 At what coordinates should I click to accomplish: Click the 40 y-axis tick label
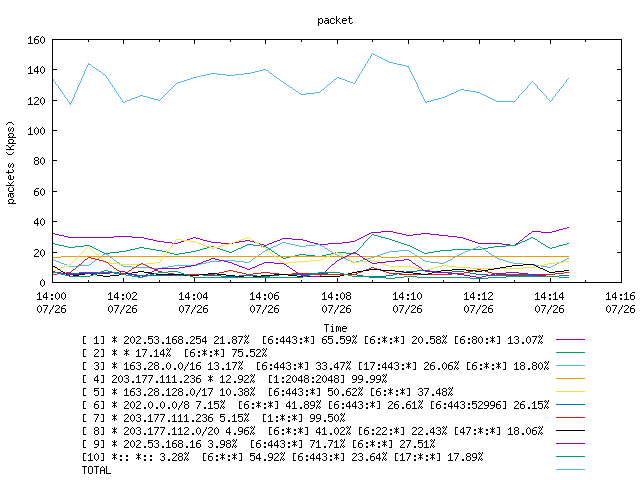[39, 222]
